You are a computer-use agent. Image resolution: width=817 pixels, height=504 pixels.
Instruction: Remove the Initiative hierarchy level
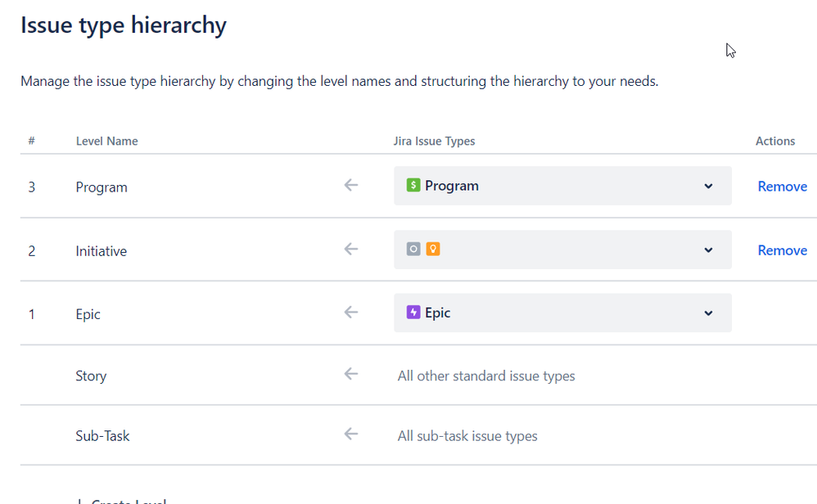click(782, 250)
